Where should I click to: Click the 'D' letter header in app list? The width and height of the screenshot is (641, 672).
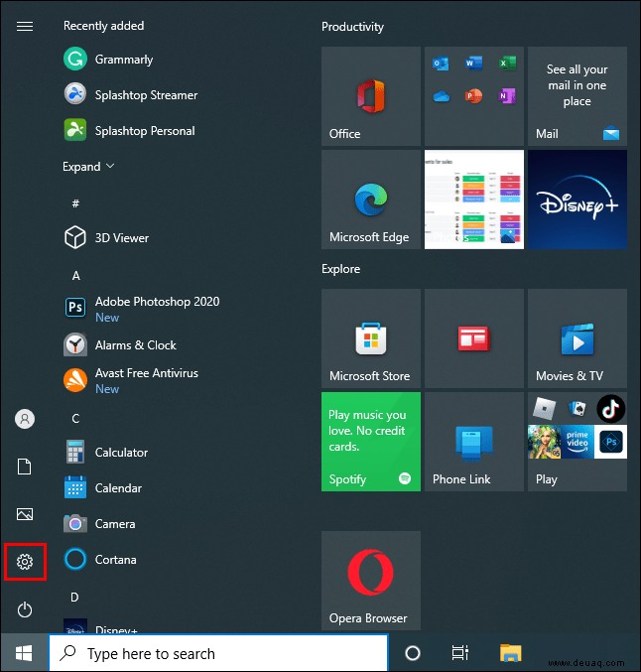tap(74, 597)
